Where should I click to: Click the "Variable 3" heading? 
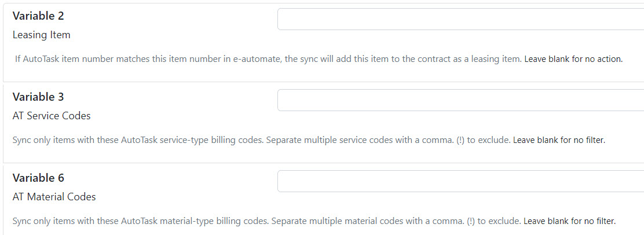[38, 97]
